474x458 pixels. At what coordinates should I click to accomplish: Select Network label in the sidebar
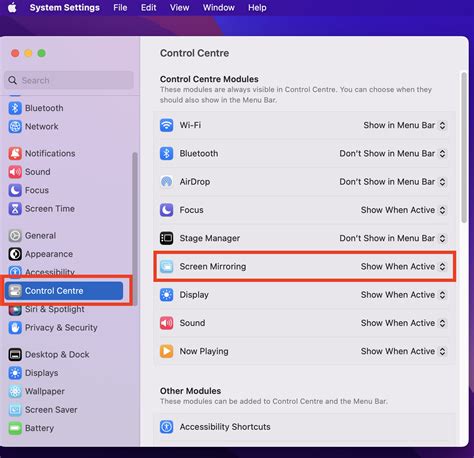(42, 127)
